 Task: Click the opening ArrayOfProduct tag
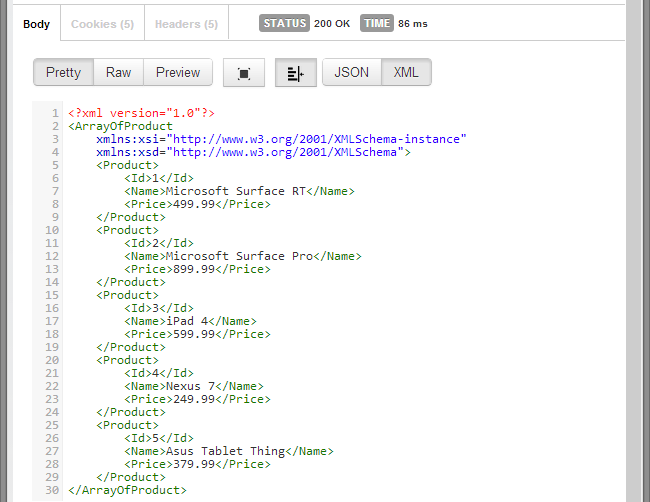tap(120, 126)
